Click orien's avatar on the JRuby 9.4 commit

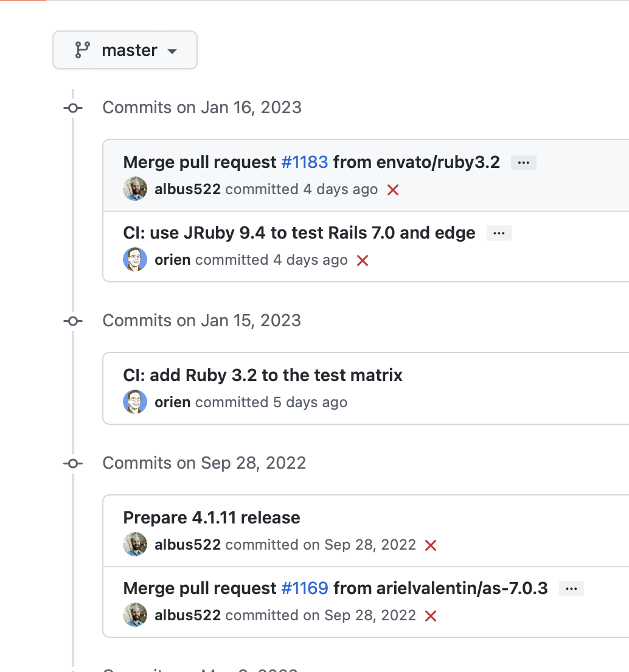coord(135,259)
